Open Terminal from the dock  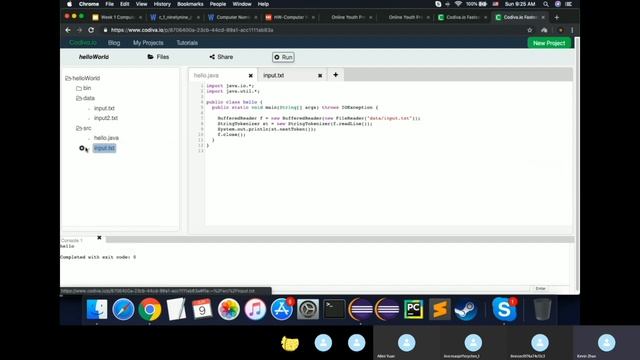pos(334,309)
